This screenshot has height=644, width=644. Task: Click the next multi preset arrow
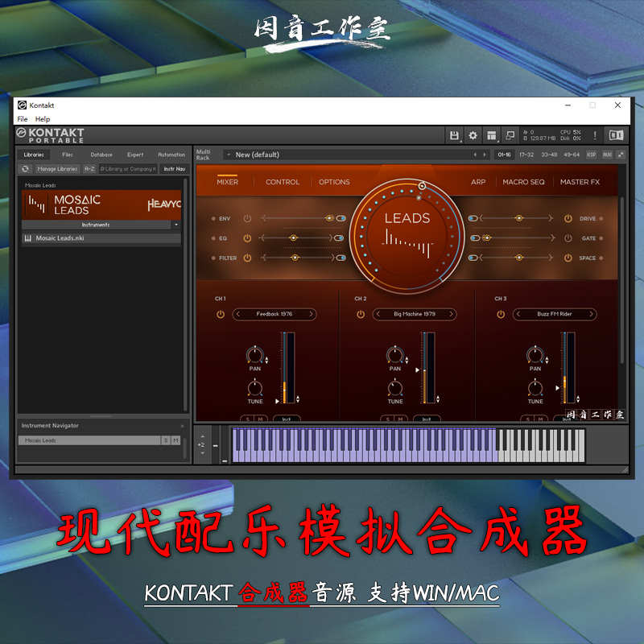tap(485, 155)
